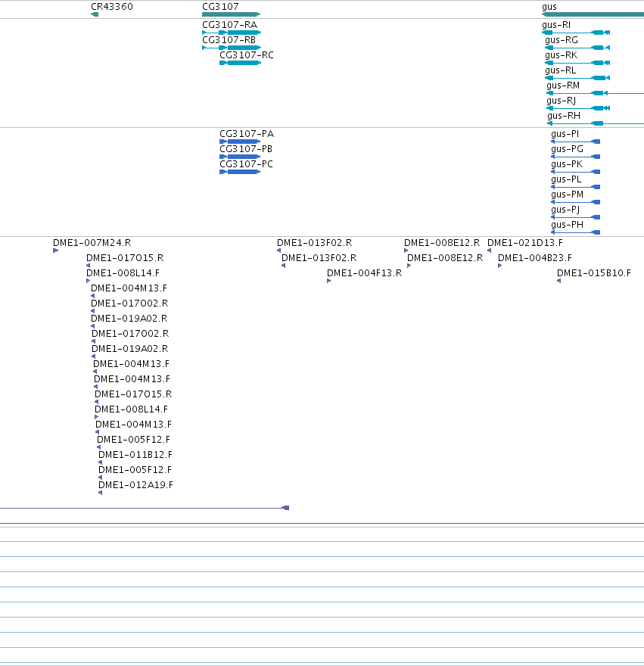
Task: Open the CG3107-PC protein label
Action: [x=246, y=164]
